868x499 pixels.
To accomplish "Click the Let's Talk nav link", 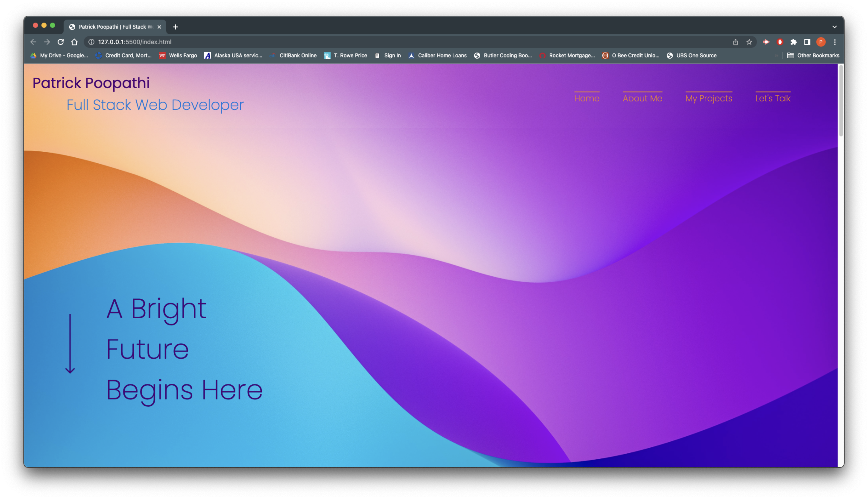I will point(773,98).
